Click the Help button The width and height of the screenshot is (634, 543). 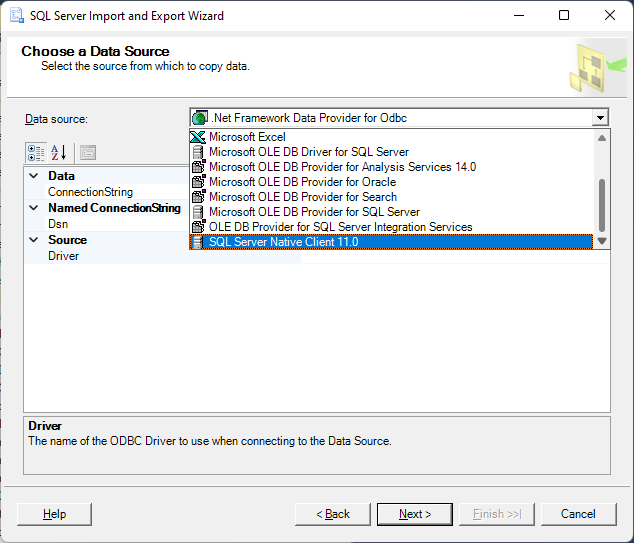pyautogui.click(x=55, y=514)
